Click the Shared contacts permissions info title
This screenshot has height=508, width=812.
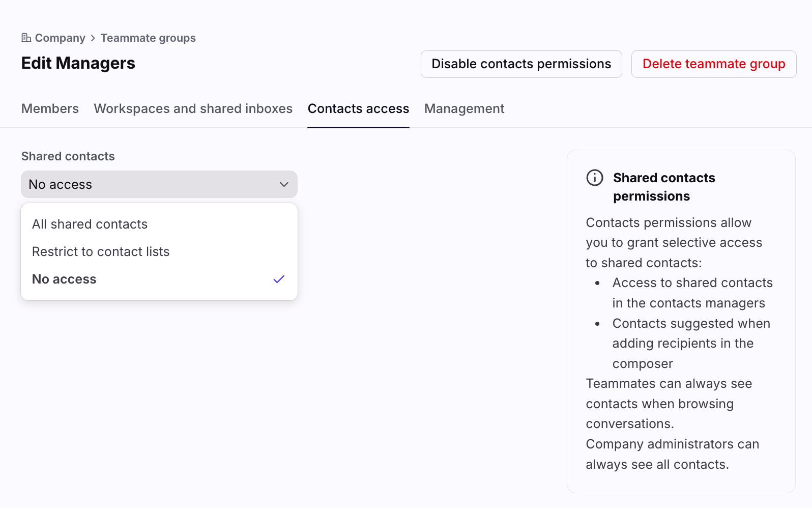(663, 187)
